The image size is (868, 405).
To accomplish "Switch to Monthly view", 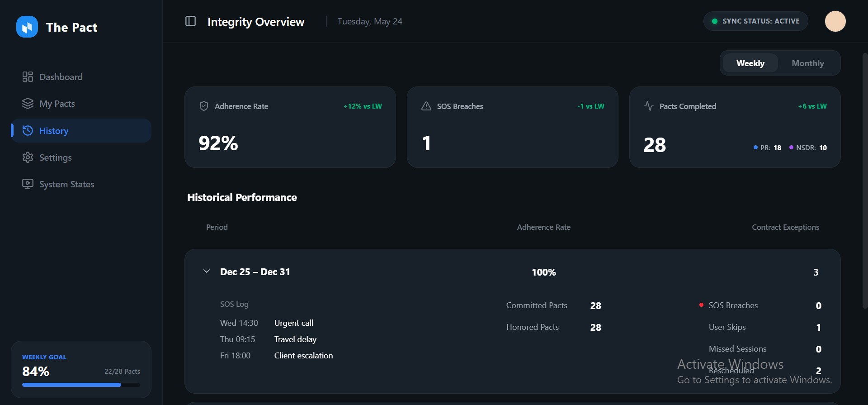I will (x=808, y=63).
